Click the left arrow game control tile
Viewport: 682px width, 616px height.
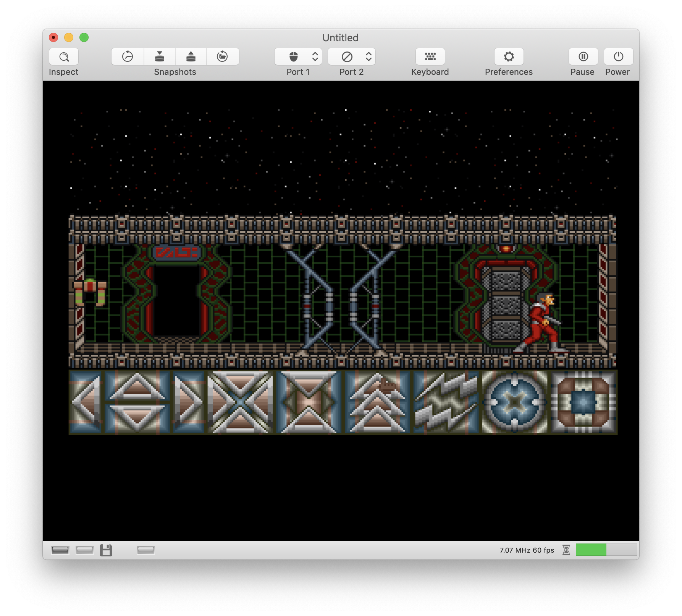point(86,402)
